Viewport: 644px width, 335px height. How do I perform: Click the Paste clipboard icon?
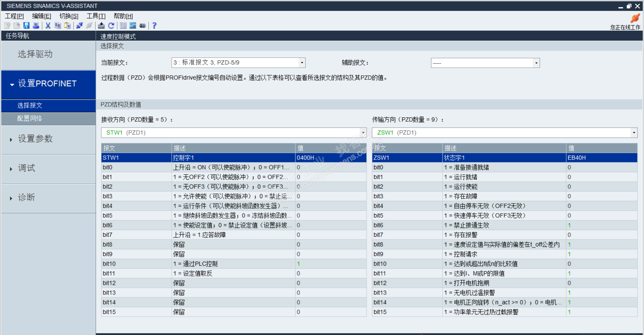[x=67, y=25]
